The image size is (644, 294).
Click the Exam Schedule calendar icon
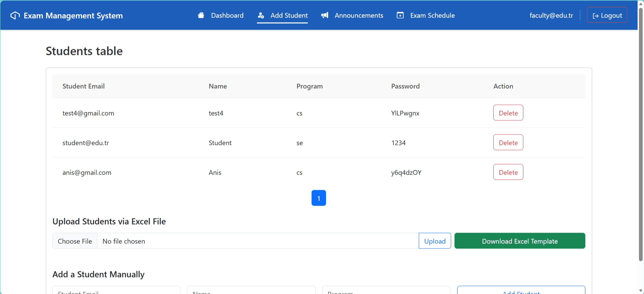click(x=400, y=15)
